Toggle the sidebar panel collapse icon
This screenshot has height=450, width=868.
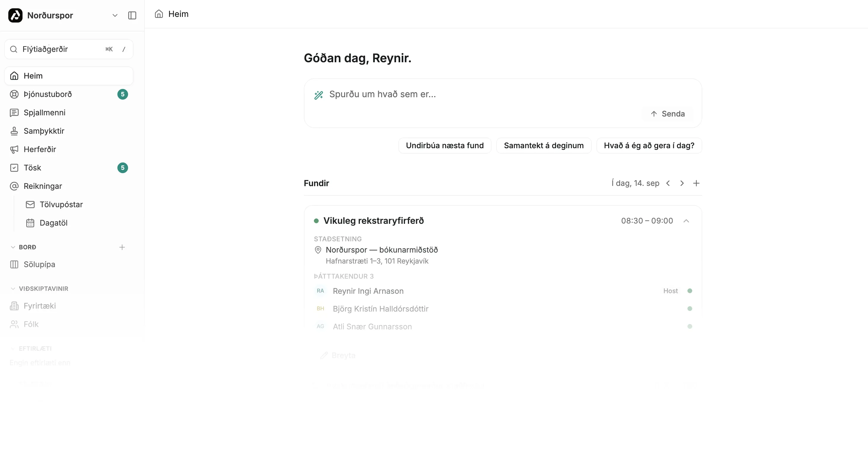(132, 15)
